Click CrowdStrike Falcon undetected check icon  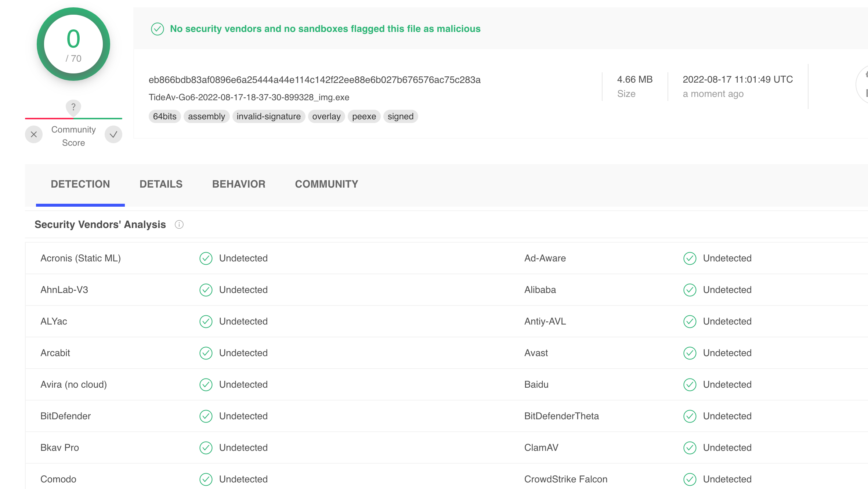coord(690,479)
